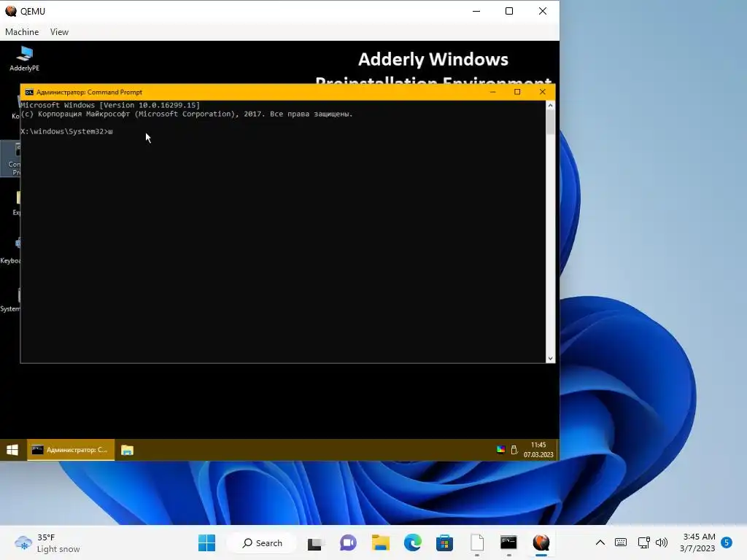Click the Command Prompt scrollbar thumb
The width and height of the screenshot is (747, 560).
(550, 122)
